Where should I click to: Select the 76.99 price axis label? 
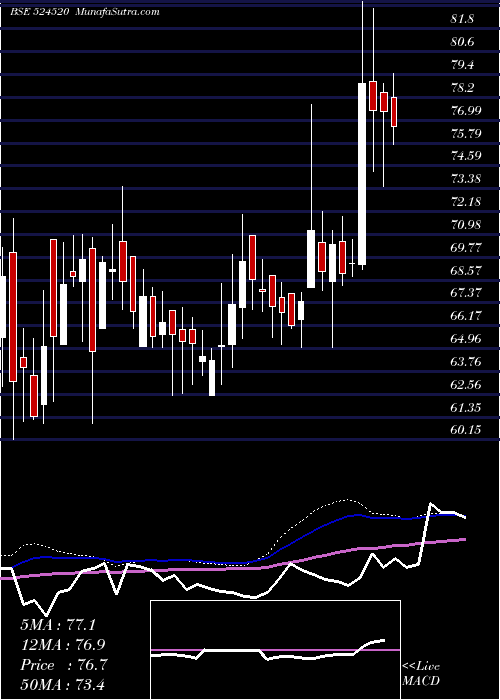click(466, 110)
